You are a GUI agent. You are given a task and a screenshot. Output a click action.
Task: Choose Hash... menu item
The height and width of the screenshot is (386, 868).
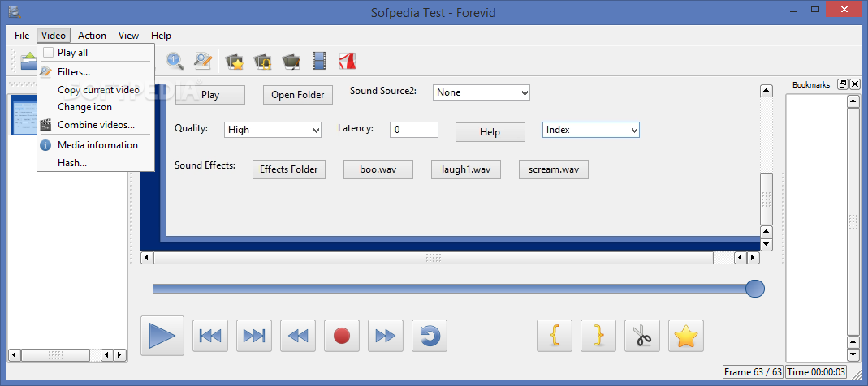pyautogui.click(x=96, y=162)
